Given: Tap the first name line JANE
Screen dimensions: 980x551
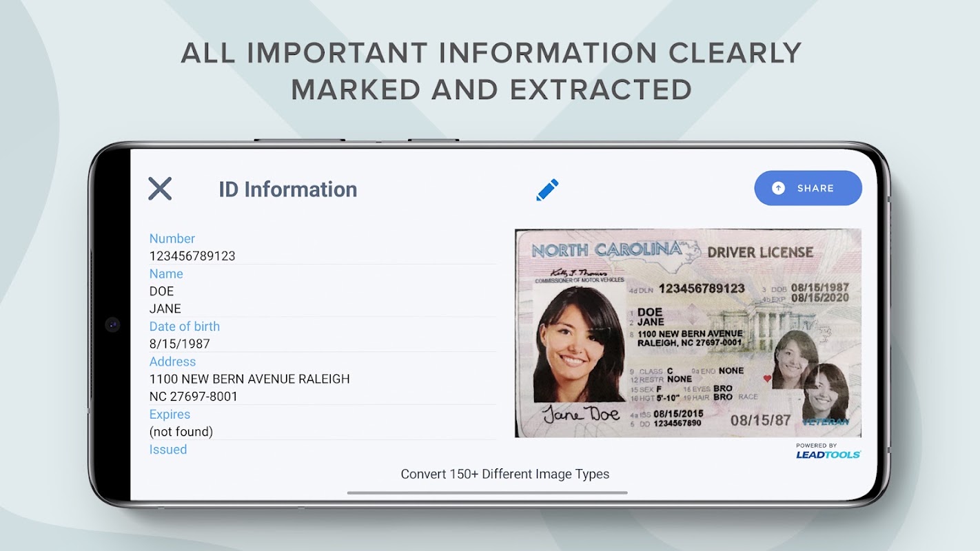Looking at the screenshot, I should [165, 309].
